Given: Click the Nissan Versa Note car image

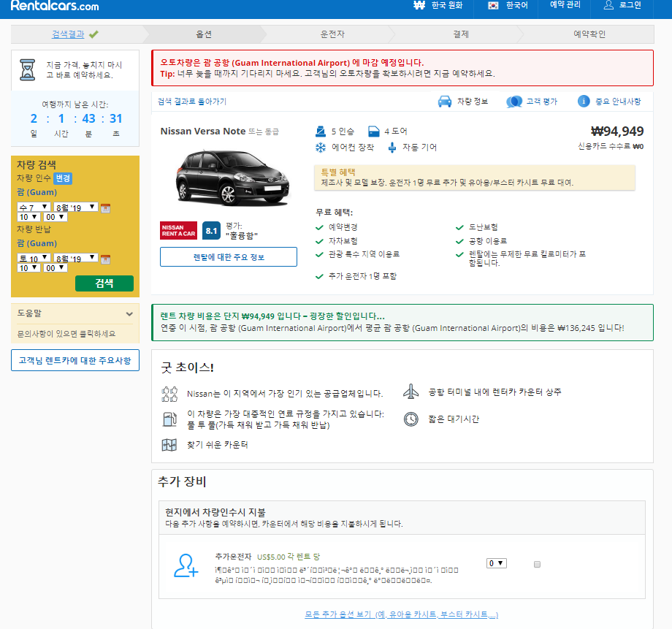Looking at the screenshot, I should (x=232, y=179).
